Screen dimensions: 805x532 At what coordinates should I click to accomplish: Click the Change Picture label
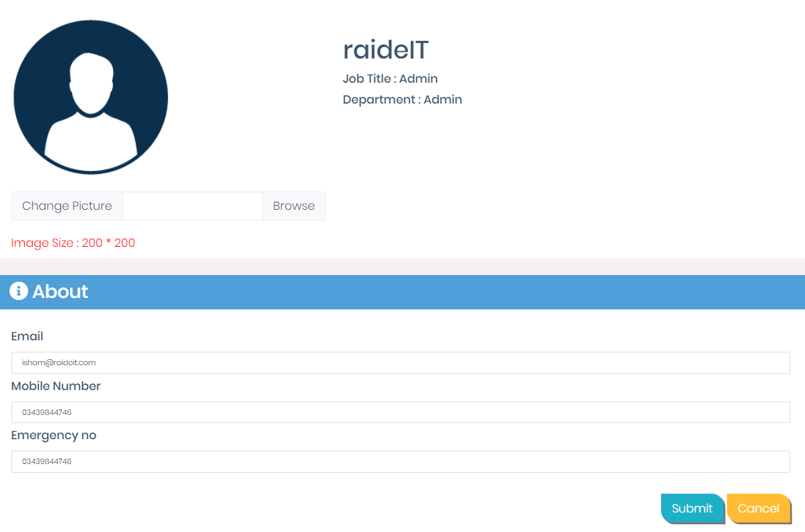point(67,206)
